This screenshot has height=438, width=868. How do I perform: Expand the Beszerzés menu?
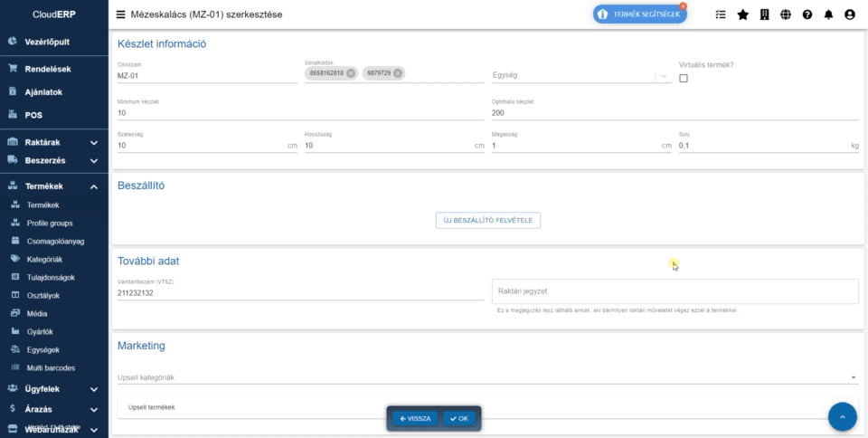click(x=54, y=160)
